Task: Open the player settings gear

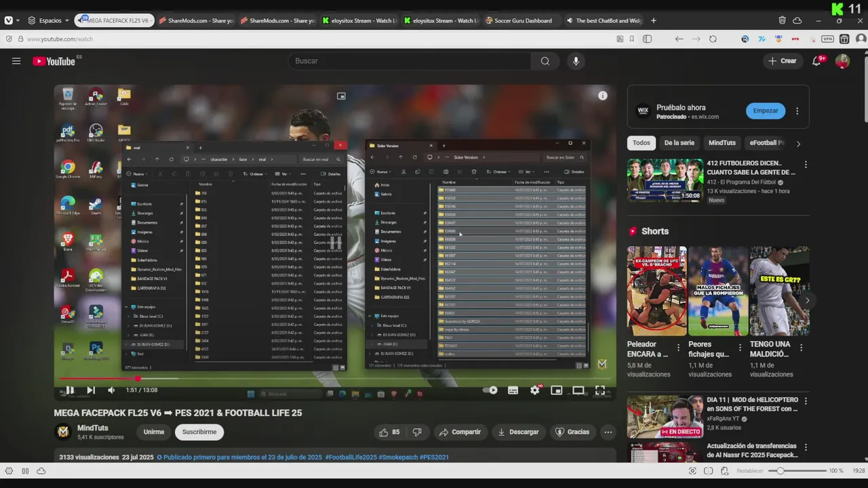Action: click(x=535, y=390)
